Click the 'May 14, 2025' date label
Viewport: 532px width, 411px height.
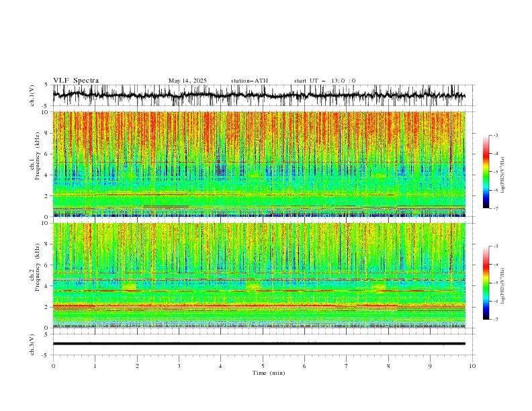[187, 81]
